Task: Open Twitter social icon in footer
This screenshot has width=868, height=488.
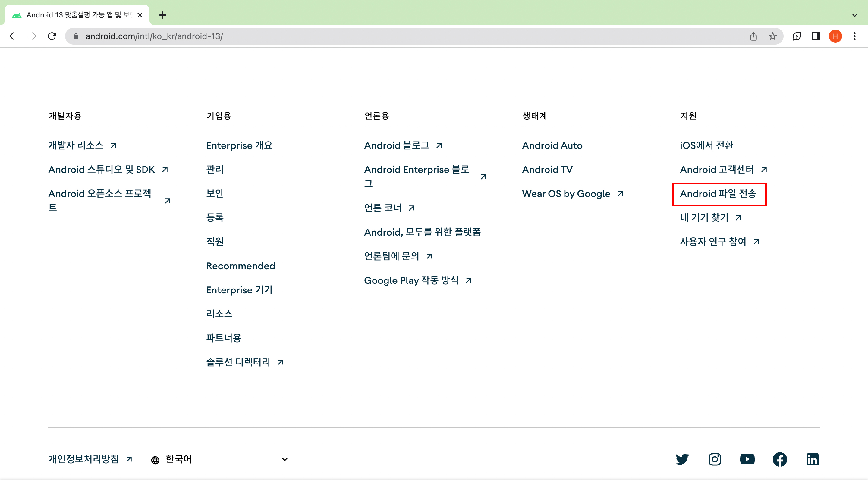Action: coord(682,459)
